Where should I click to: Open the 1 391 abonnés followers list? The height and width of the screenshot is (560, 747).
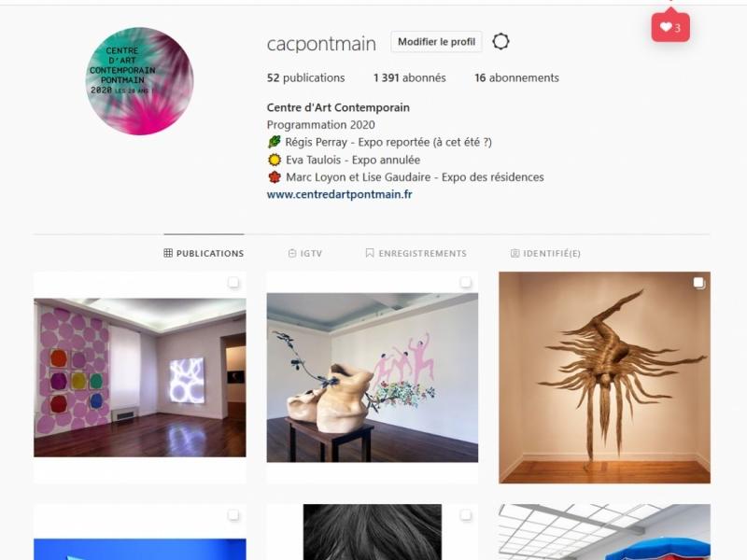point(410,77)
